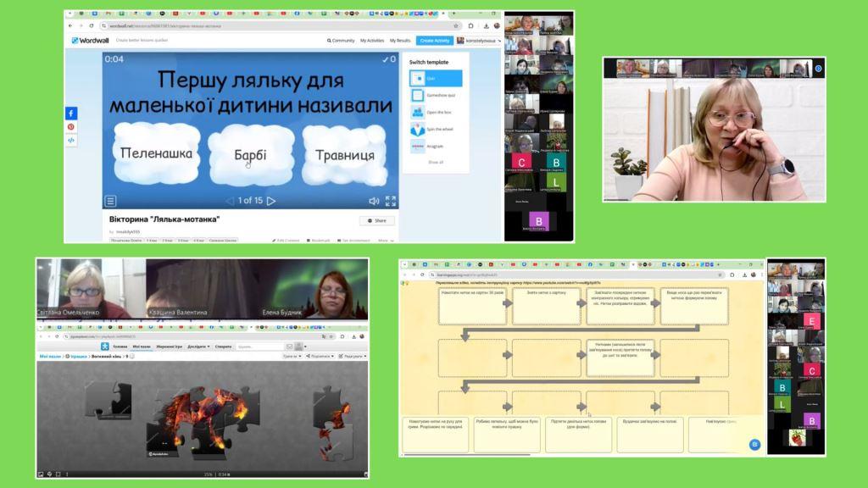This screenshot has height=488, width=868.
Task: Mute the Wordwall quiz sound
Action: click(373, 201)
